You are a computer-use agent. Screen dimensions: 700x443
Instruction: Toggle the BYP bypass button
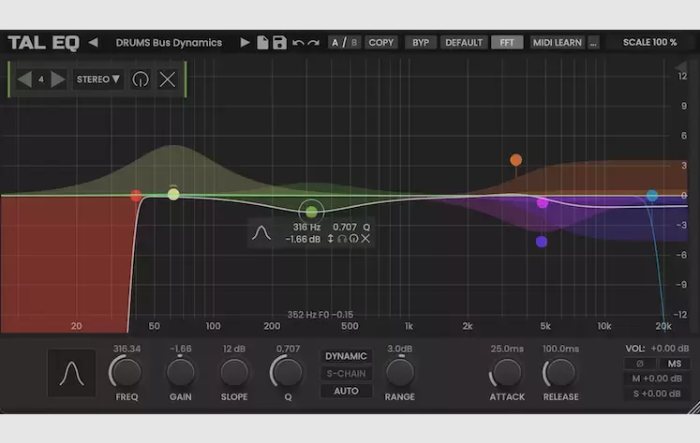pos(421,42)
